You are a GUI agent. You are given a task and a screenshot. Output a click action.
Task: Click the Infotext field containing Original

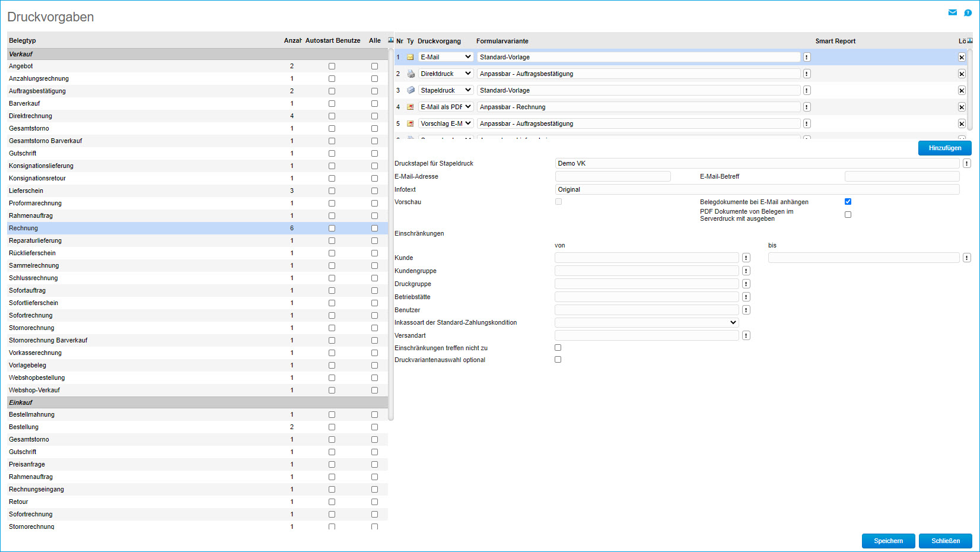click(757, 189)
